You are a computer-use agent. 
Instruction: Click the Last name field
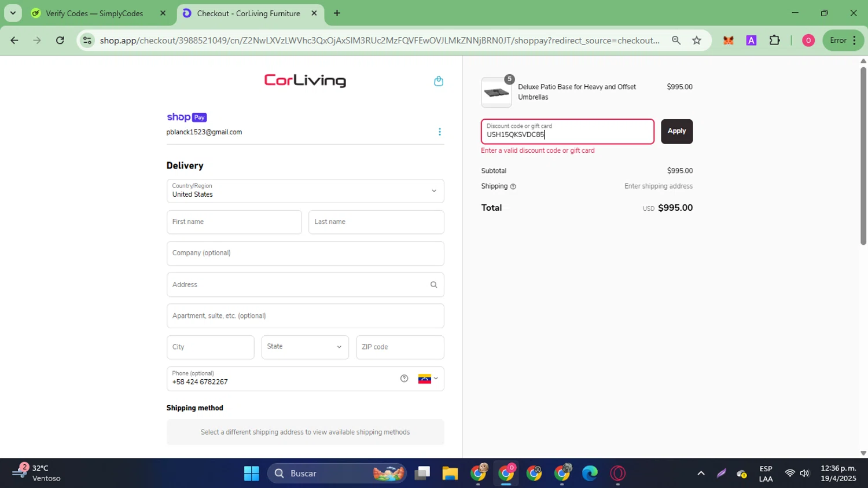[376, 222]
